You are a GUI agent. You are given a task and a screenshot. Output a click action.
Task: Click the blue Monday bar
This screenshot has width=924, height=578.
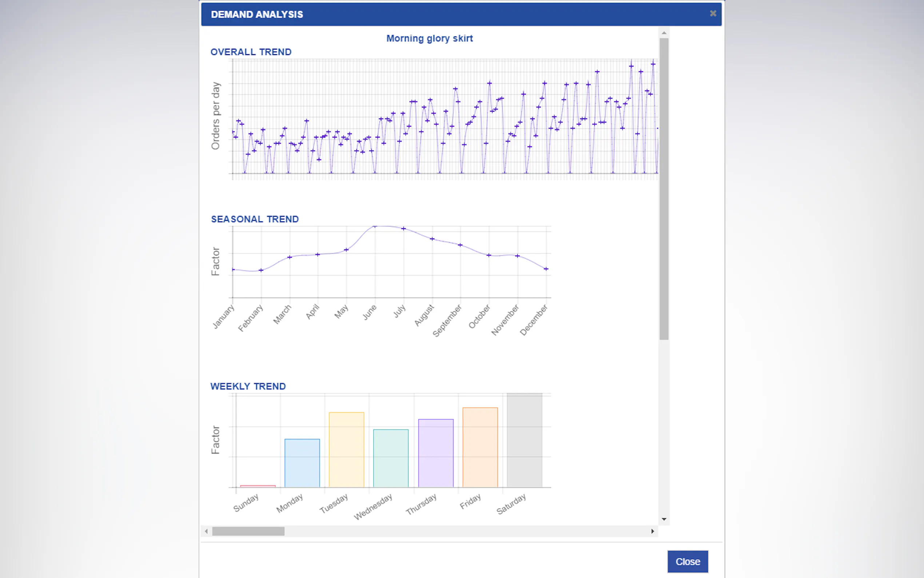point(302,463)
